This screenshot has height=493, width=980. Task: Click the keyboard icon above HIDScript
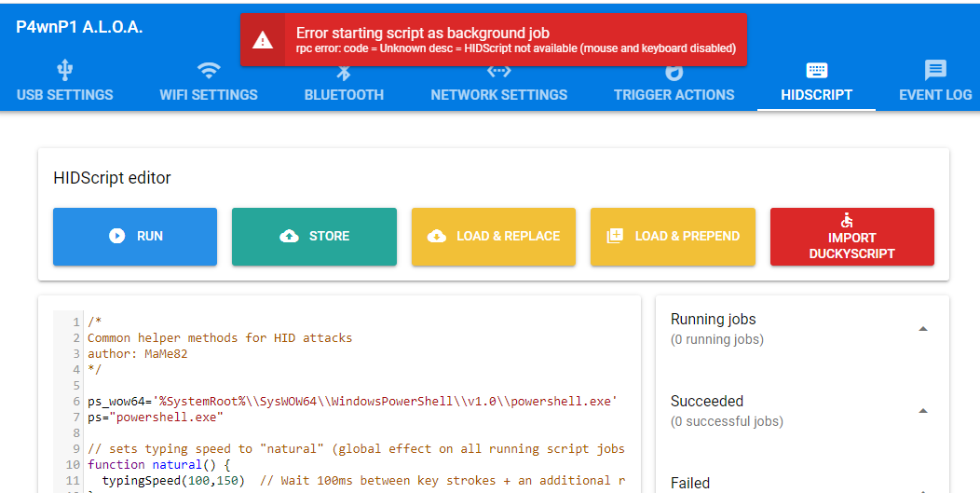(x=816, y=70)
